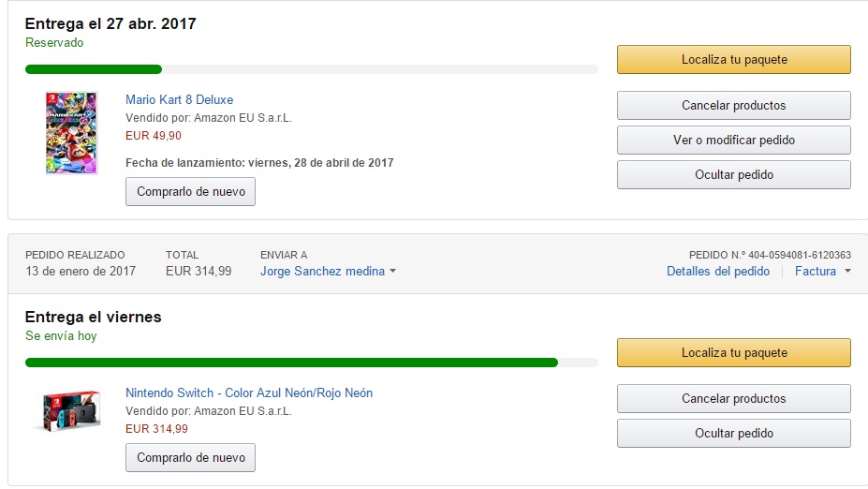The height and width of the screenshot is (489, 868).
Task: Track the Nintendo Switch package
Action: (733, 353)
